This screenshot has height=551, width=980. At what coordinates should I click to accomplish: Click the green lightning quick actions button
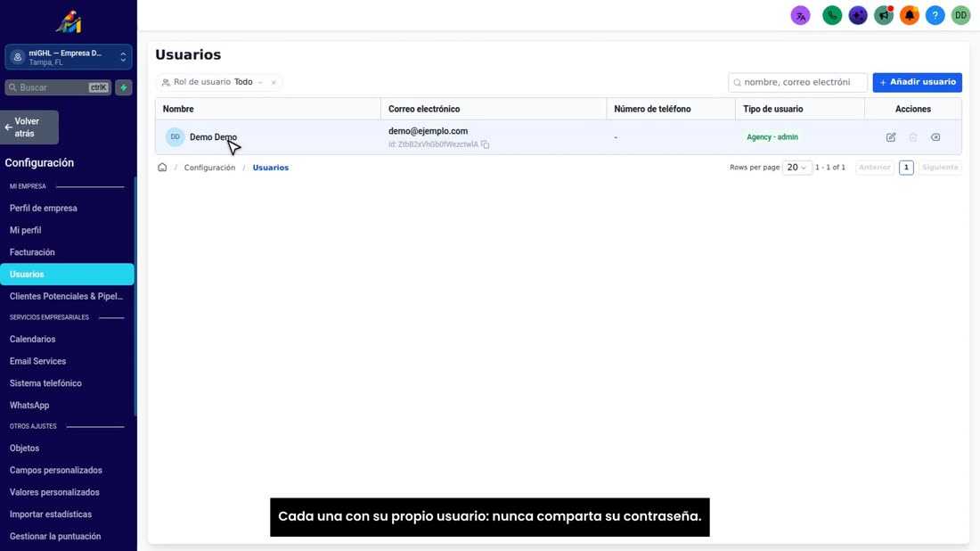pos(124,87)
